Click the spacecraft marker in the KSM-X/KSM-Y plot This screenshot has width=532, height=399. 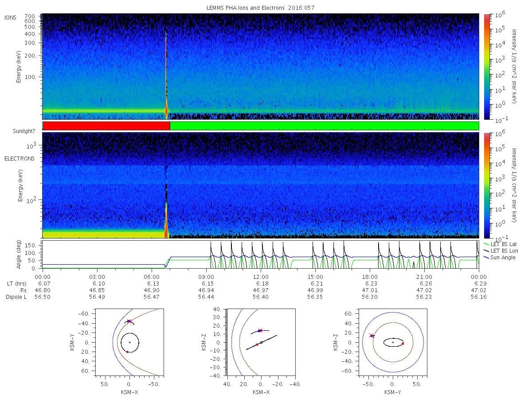coord(129,321)
